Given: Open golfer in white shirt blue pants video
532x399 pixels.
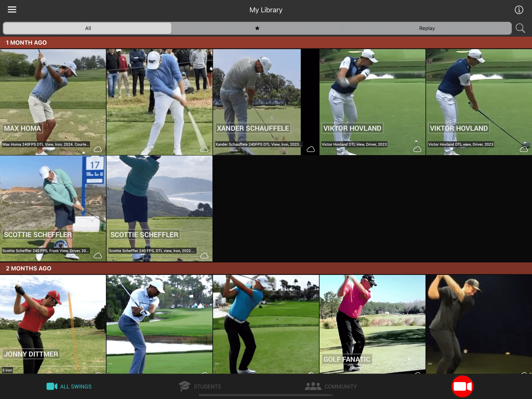Looking at the screenshot, I should [x=159, y=324].
